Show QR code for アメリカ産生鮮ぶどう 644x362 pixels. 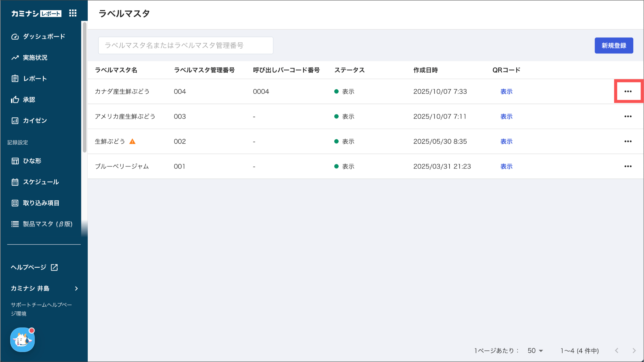point(506,117)
